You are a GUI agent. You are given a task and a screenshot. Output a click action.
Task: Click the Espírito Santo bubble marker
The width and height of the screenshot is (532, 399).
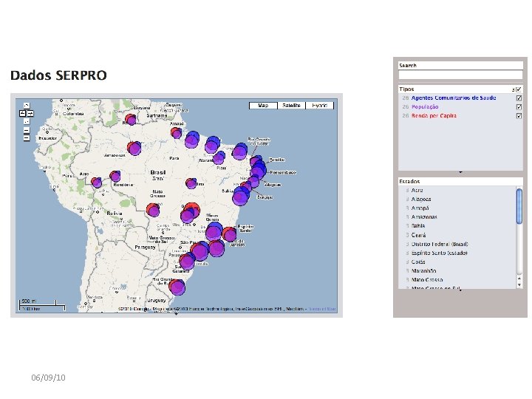point(230,234)
